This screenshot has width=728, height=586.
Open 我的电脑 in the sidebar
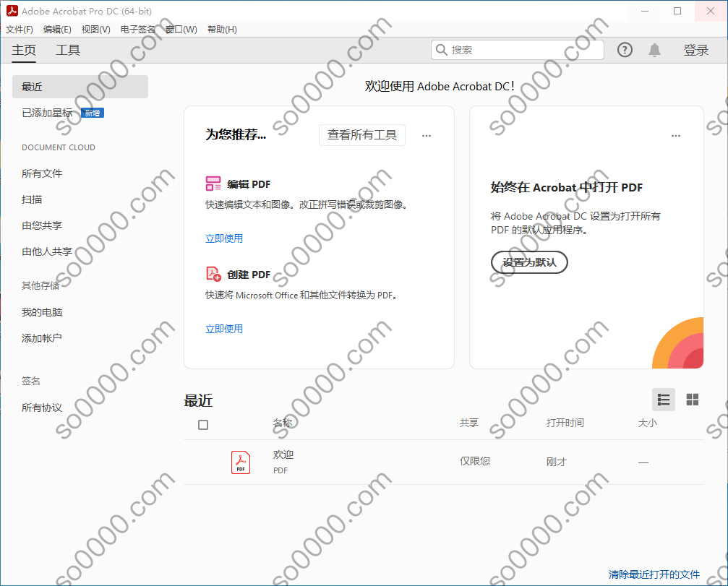pyautogui.click(x=42, y=312)
